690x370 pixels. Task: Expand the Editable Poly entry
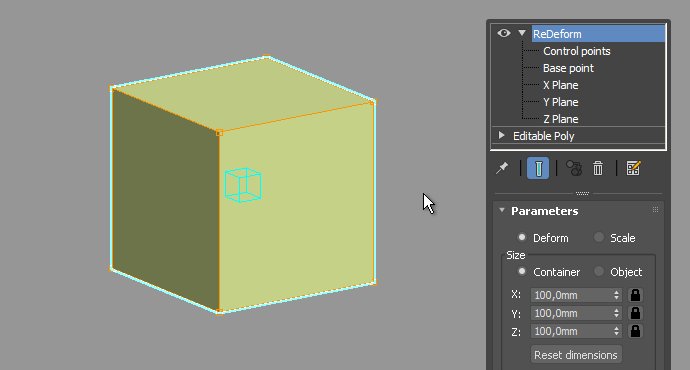(x=501, y=136)
